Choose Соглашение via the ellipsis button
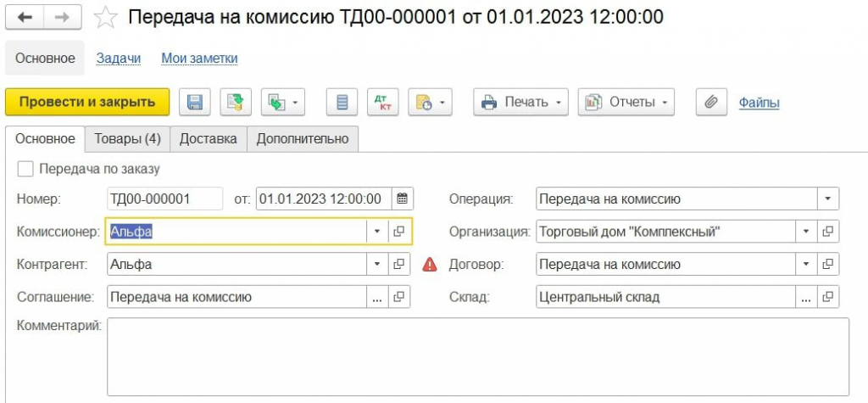The image size is (868, 403). point(377,297)
